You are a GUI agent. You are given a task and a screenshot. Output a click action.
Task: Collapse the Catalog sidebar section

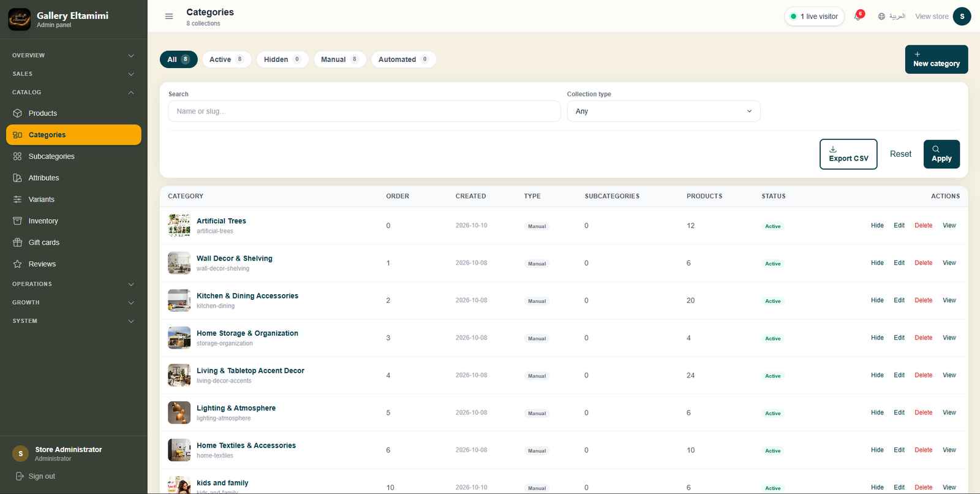(73, 92)
